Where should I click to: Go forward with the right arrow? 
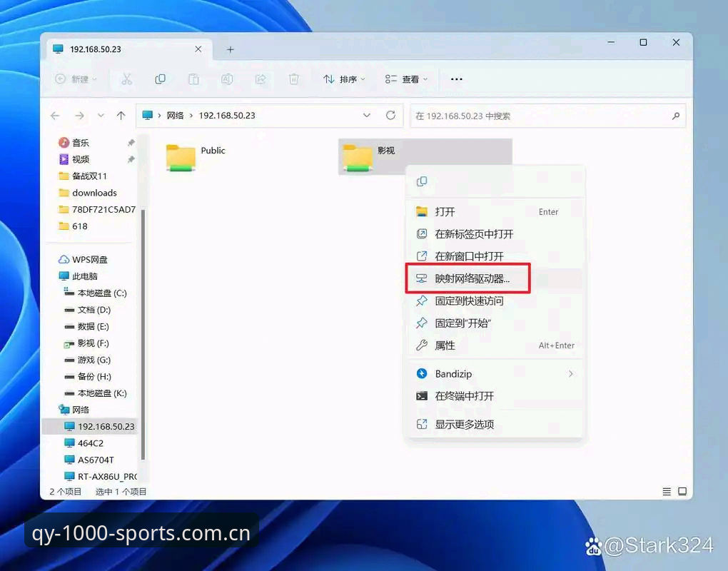click(x=79, y=116)
